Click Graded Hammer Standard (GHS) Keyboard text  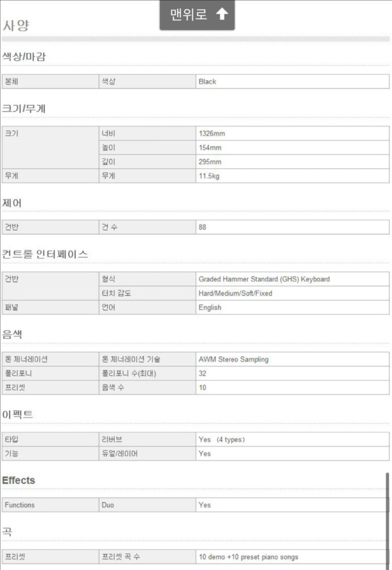point(264,279)
